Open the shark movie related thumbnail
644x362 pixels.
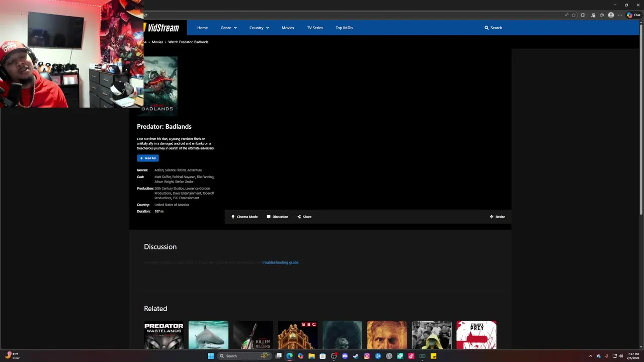[x=208, y=335]
